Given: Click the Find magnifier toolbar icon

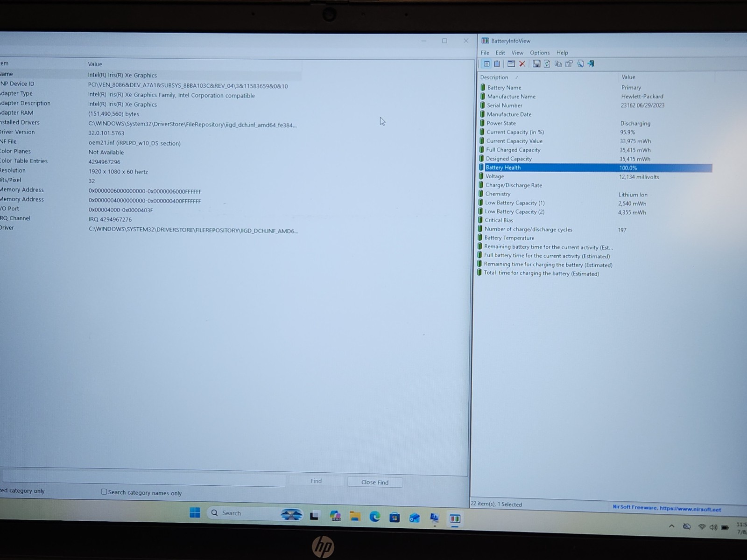Looking at the screenshot, I should (580, 64).
